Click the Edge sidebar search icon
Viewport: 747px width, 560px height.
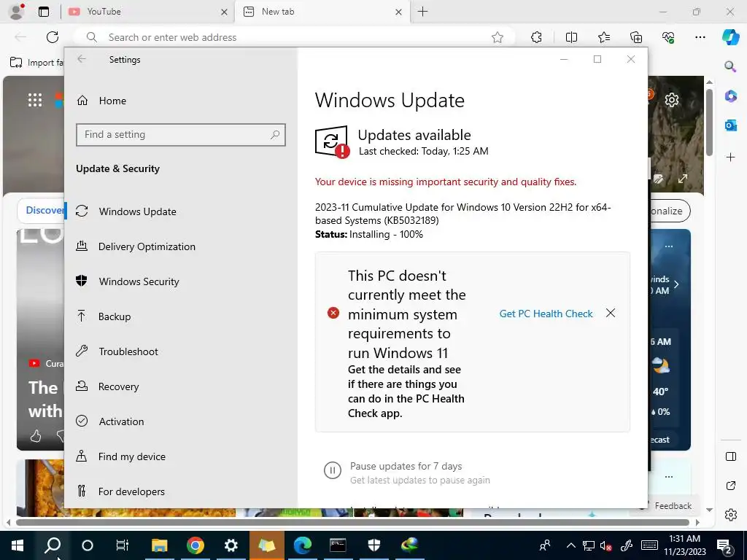[x=730, y=66]
